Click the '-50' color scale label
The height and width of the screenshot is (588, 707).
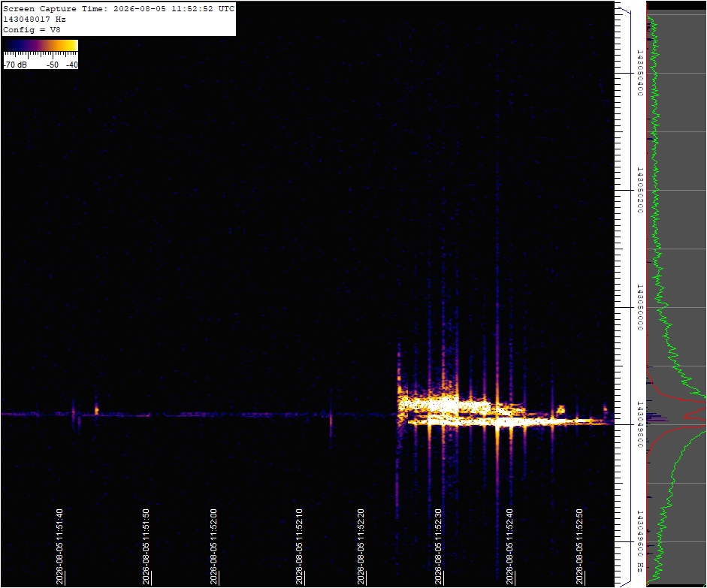click(x=53, y=65)
